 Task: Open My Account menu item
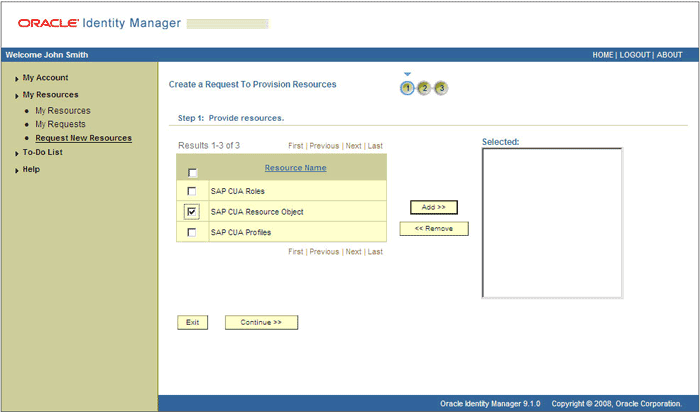(46, 78)
